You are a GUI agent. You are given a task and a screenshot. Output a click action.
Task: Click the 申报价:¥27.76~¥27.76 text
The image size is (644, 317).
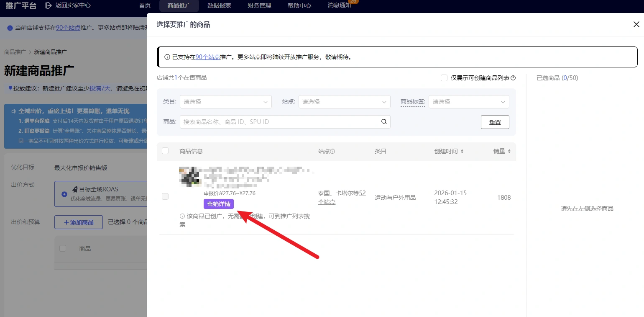tap(230, 193)
